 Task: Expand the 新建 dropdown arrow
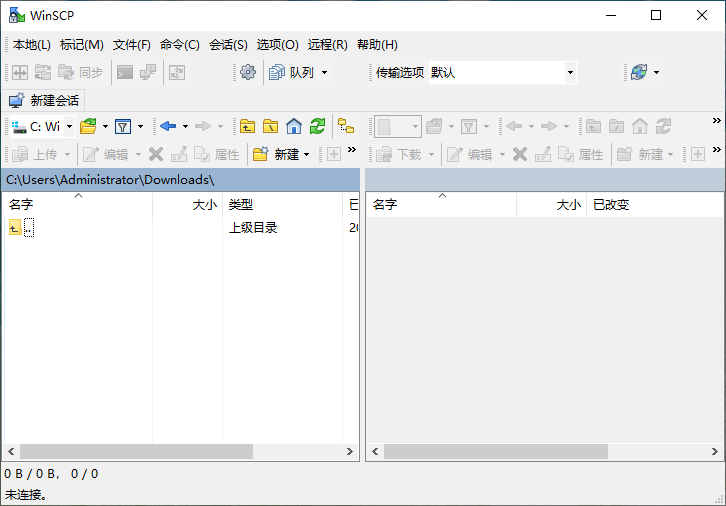[306, 154]
